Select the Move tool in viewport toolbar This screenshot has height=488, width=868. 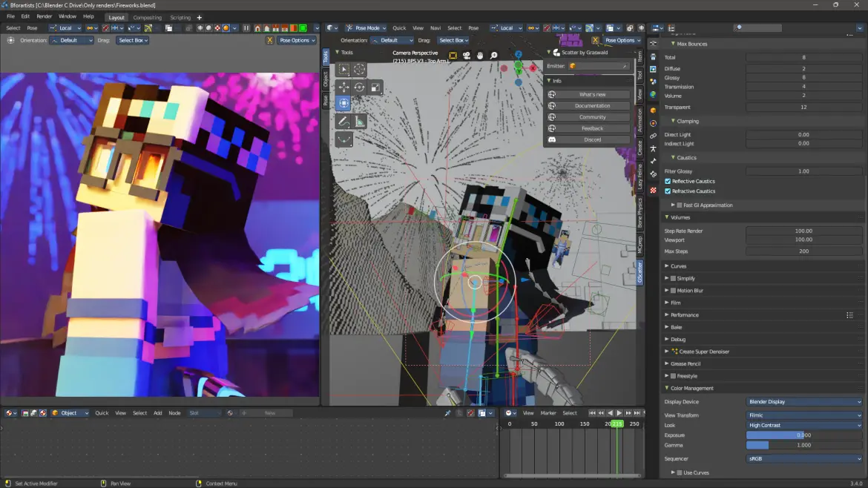pyautogui.click(x=343, y=88)
